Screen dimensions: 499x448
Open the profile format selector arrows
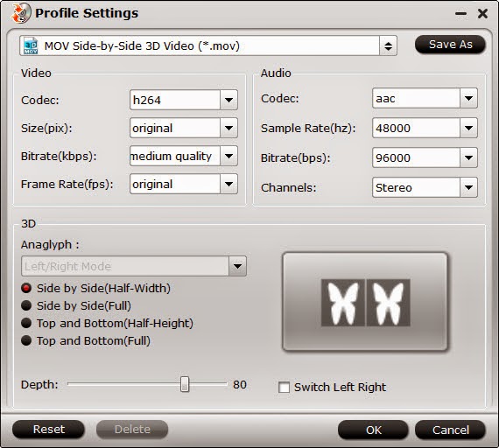coord(388,46)
